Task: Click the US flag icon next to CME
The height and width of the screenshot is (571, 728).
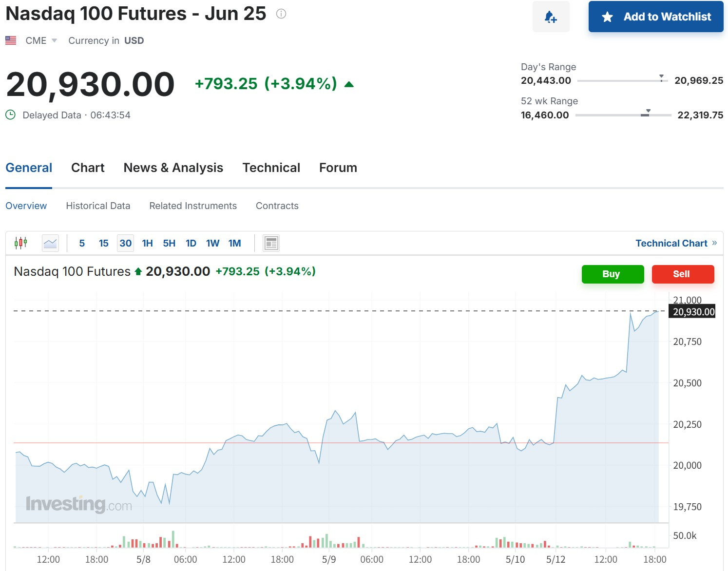Action: pos(11,40)
